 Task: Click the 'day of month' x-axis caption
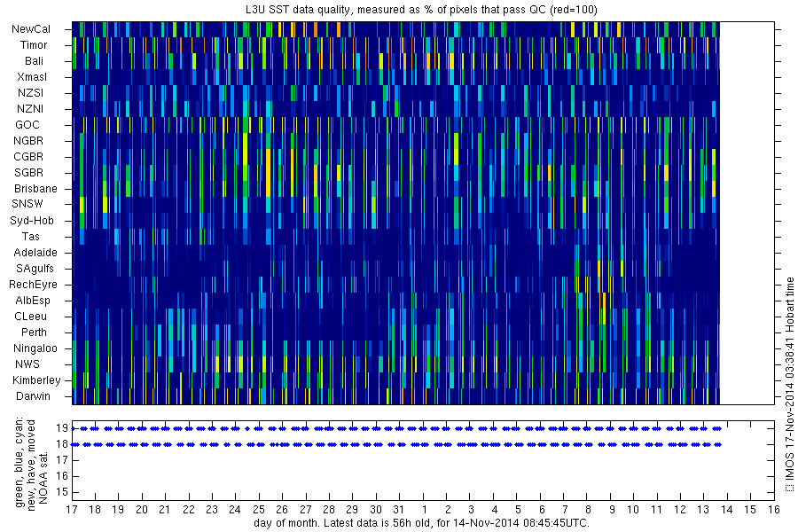tap(421, 523)
